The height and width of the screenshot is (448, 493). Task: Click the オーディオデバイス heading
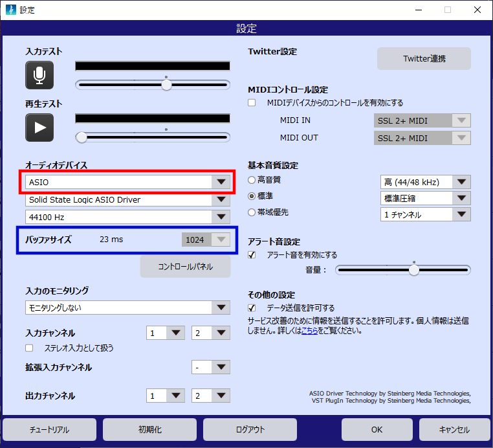point(56,165)
